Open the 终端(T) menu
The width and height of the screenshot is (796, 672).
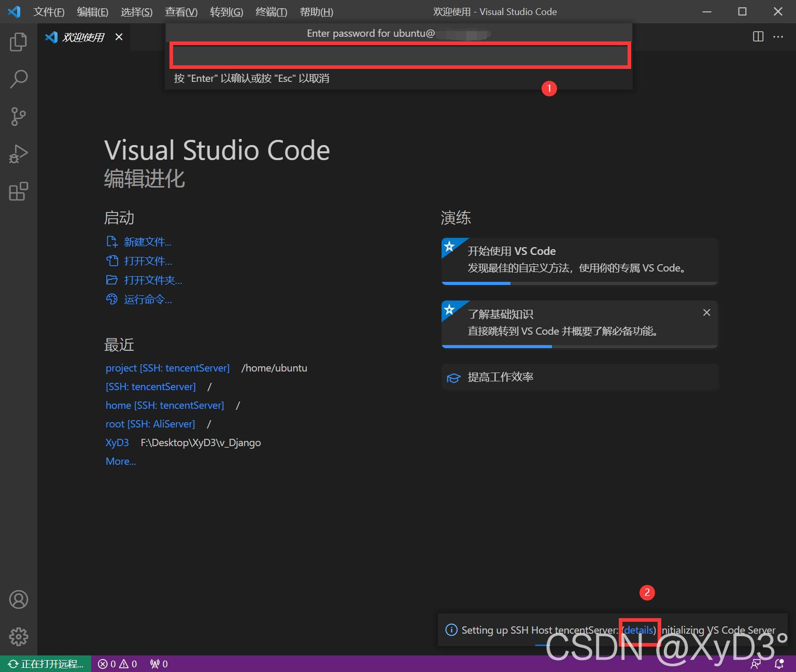click(271, 11)
